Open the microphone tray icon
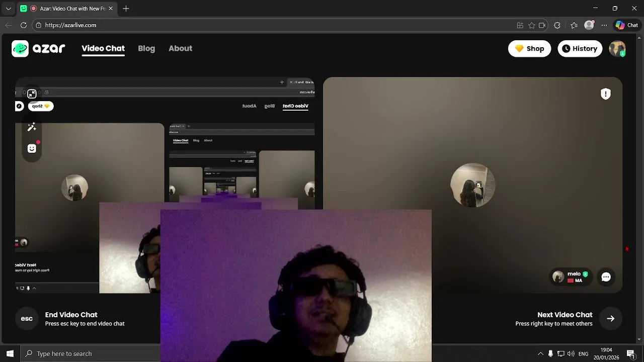Viewport: 644px width, 362px height. (550, 353)
